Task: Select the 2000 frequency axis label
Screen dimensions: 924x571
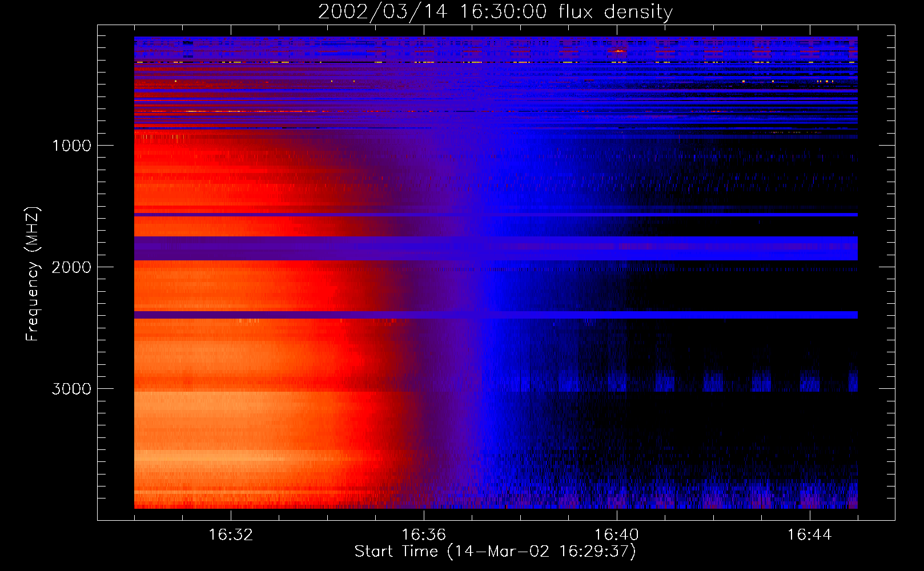Action: (x=71, y=267)
